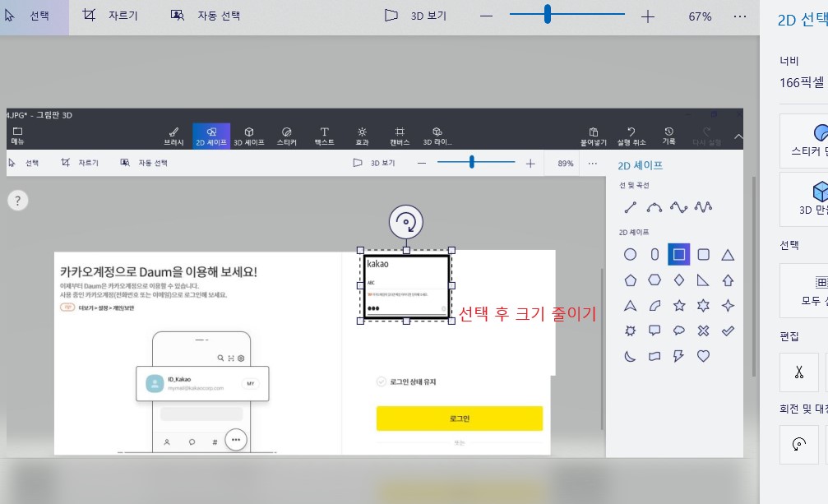Select the 3D 셰이프 tab in embedded ribbon
The image size is (828, 504).
248,136
